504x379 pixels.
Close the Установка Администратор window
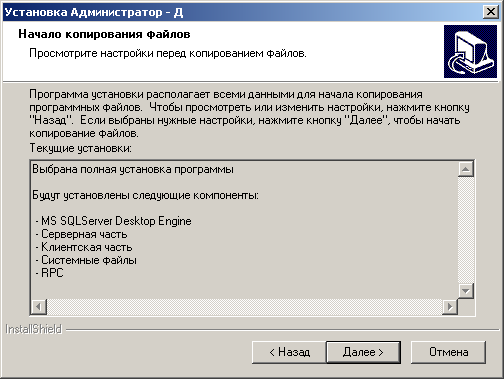tap(491, 12)
